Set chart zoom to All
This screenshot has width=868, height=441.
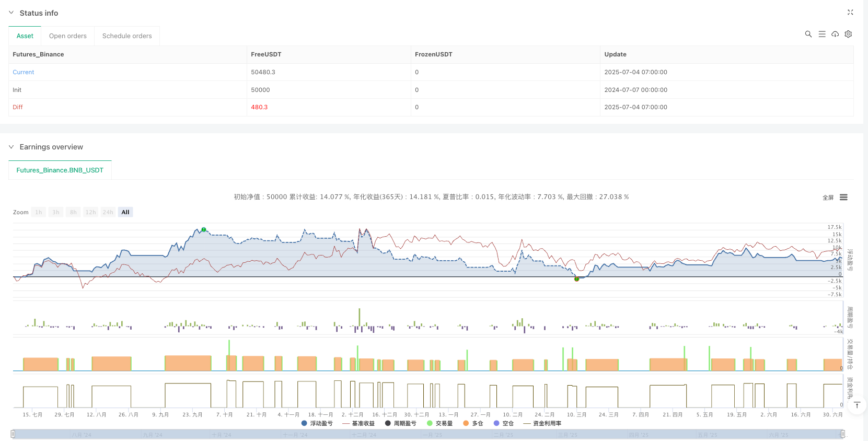point(125,212)
